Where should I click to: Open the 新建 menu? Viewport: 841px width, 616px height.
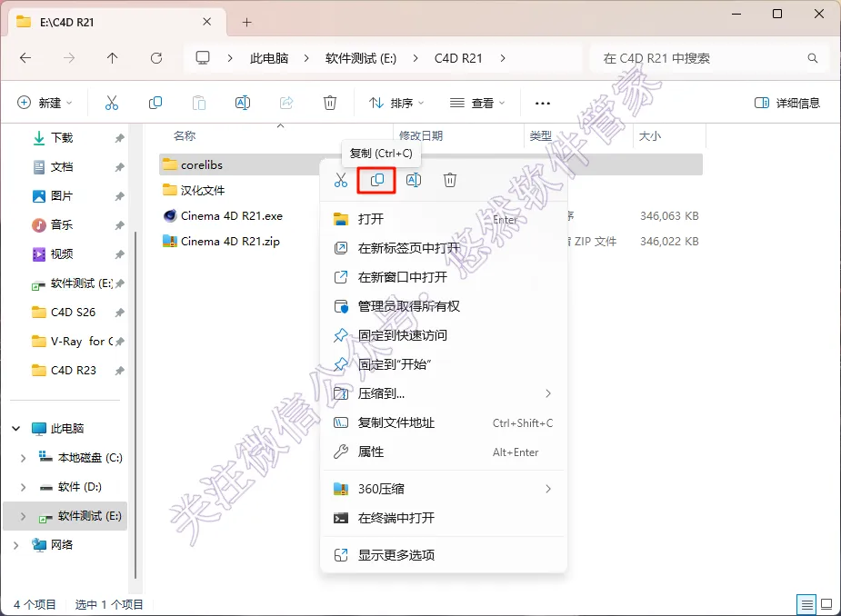click(45, 103)
